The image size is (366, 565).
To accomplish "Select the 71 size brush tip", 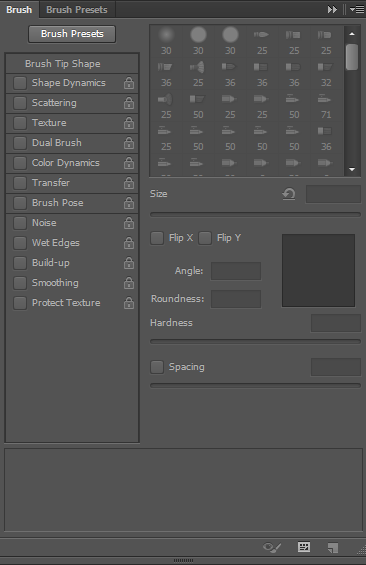I will pos(326,106).
